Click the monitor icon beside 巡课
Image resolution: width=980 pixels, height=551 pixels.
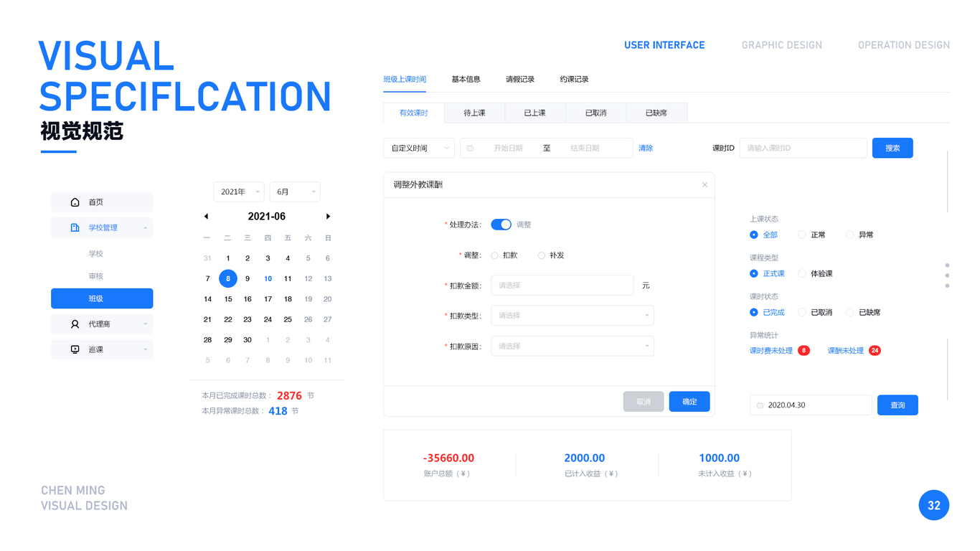pyautogui.click(x=75, y=349)
